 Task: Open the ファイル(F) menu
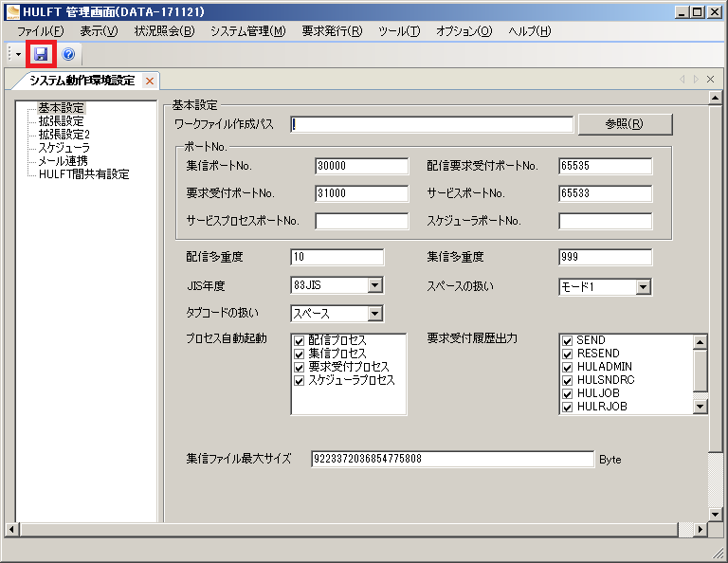41,31
